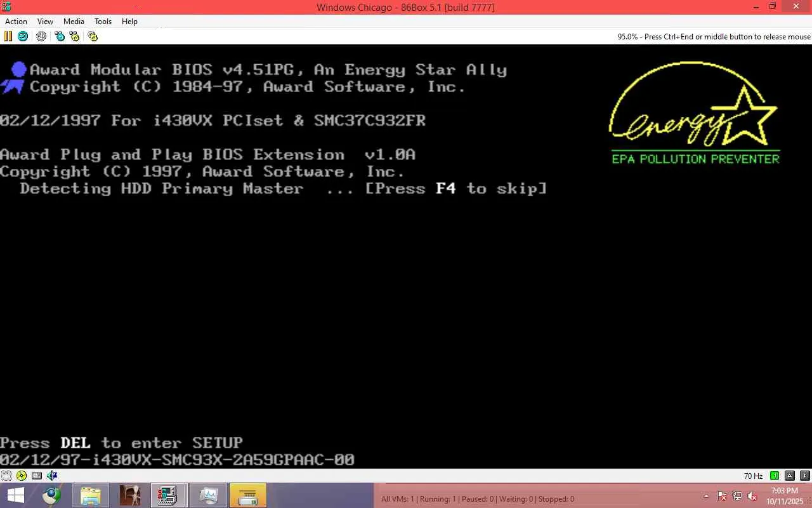Viewport: 812px width, 508px height.
Task: Click the 'All VMs: 1' status text
Action: (398, 499)
